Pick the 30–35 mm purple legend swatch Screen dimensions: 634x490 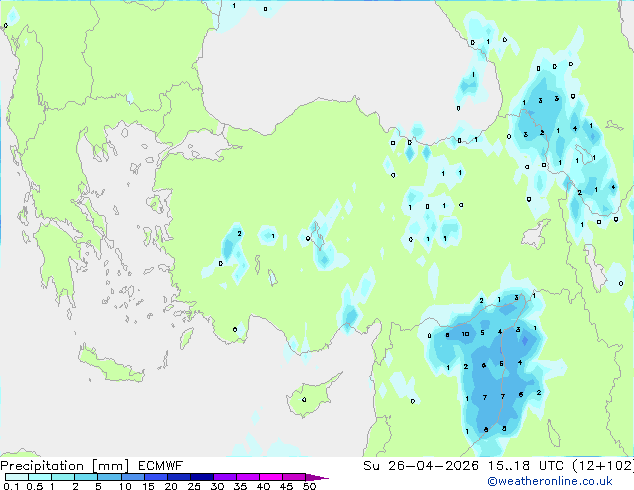(224, 477)
